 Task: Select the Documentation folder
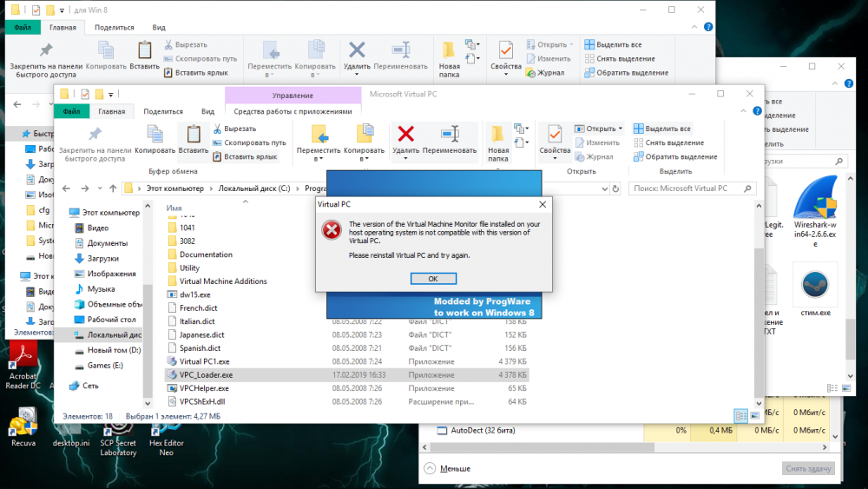pyautogui.click(x=206, y=254)
